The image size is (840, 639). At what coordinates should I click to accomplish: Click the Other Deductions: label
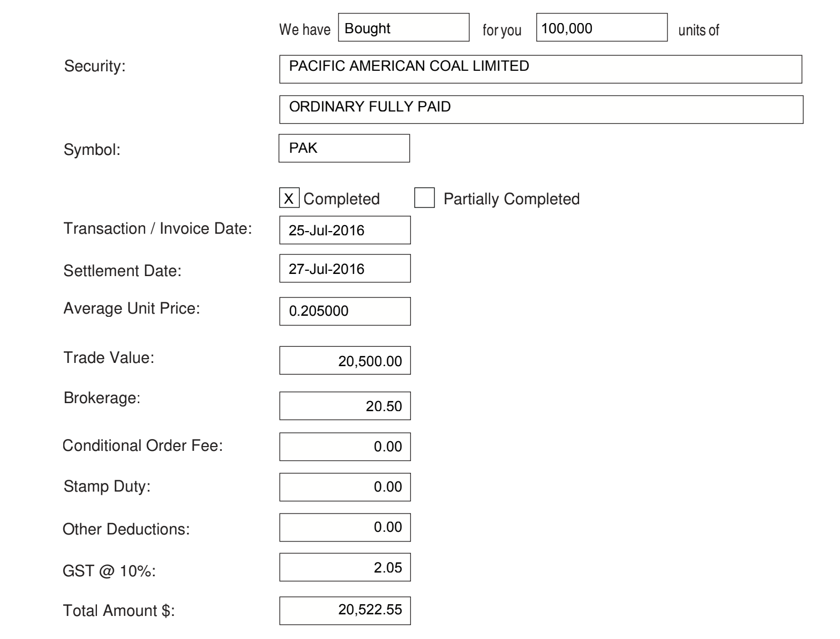click(x=126, y=529)
